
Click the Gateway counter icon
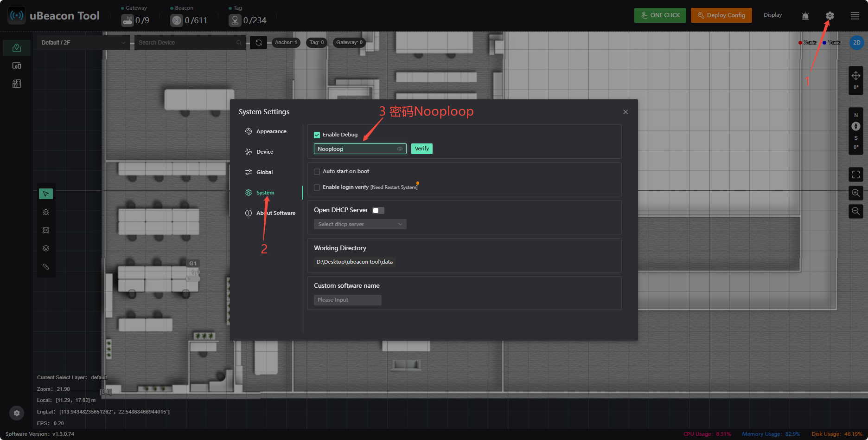coord(128,20)
